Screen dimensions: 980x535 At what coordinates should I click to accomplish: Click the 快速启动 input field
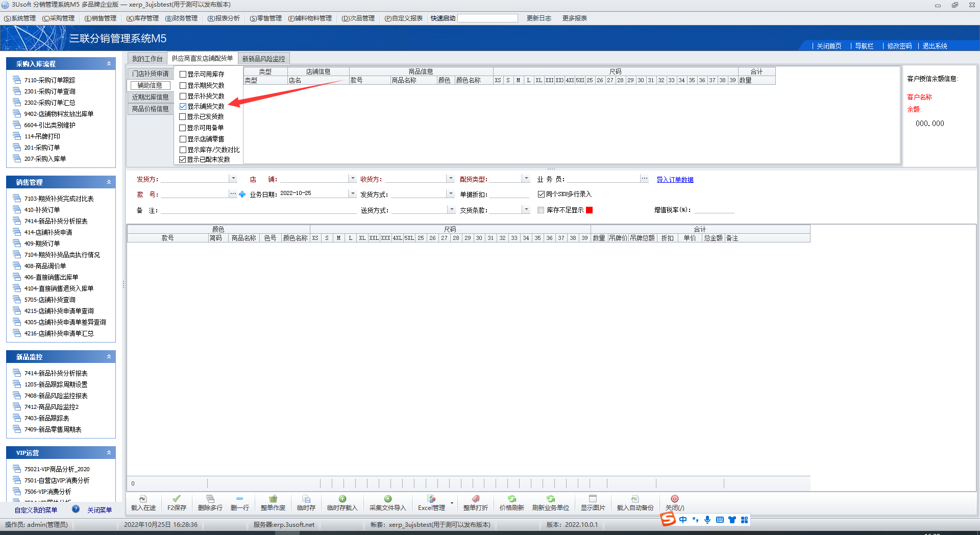(487, 18)
